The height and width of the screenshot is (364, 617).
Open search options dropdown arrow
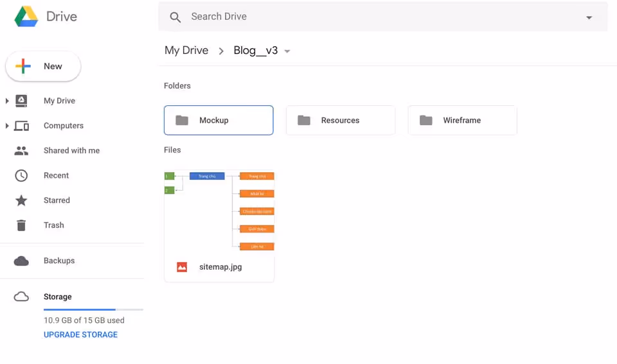tap(589, 17)
